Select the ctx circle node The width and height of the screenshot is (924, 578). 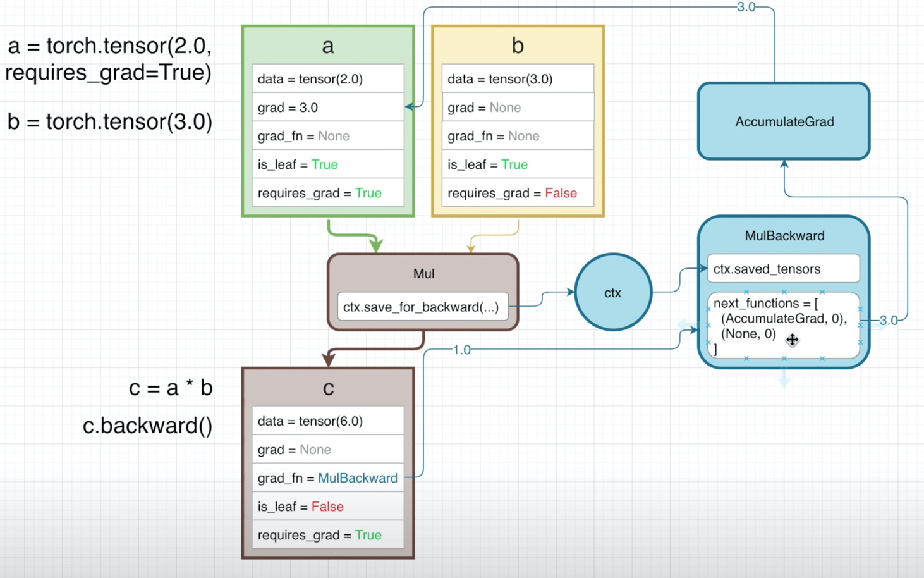(613, 292)
